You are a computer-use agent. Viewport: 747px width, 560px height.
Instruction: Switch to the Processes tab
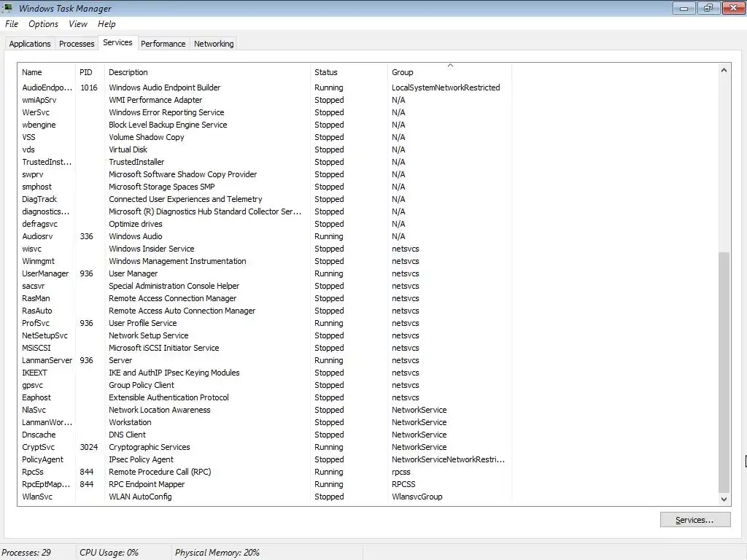tap(77, 43)
